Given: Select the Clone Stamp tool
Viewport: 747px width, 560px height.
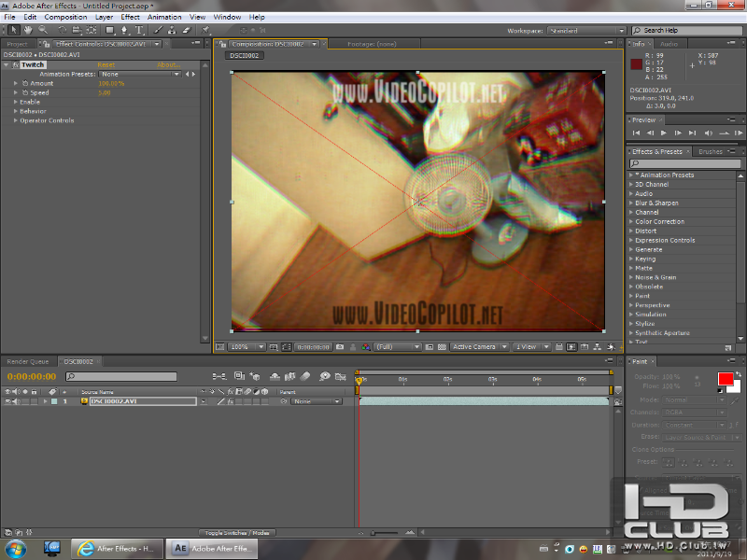Looking at the screenshot, I should (x=172, y=30).
